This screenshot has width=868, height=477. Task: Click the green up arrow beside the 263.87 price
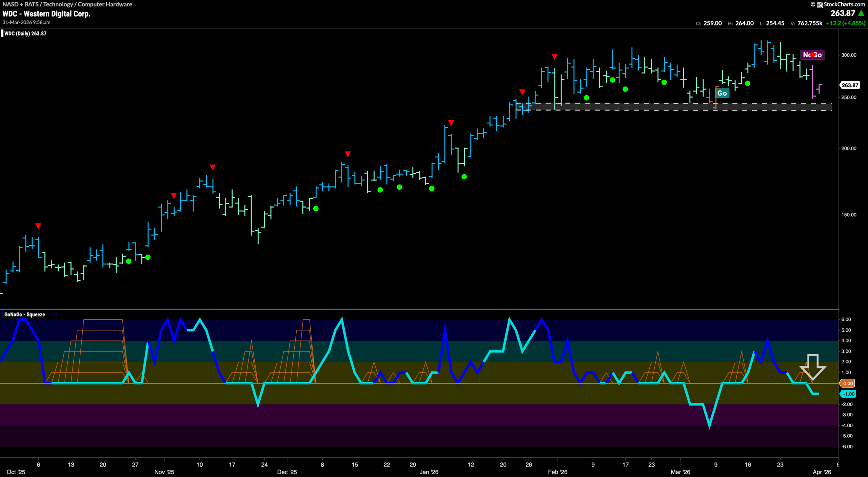tap(861, 13)
